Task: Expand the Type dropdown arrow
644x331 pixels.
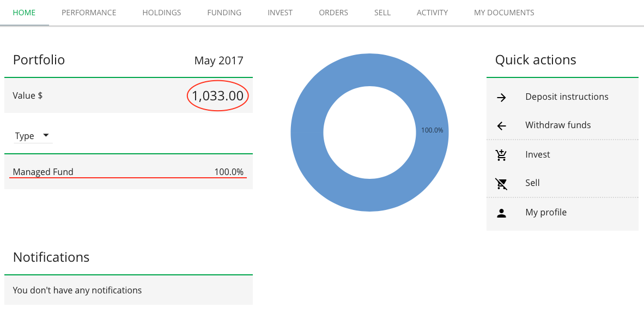Action: [46, 135]
